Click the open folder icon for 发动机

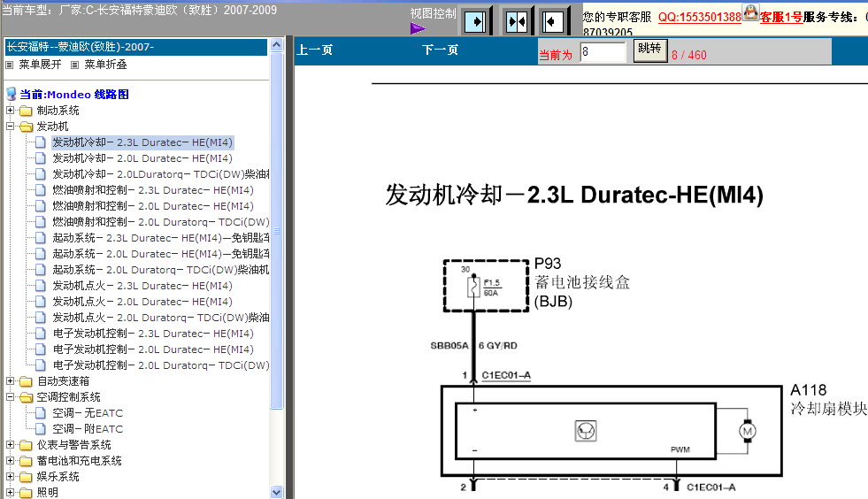26,127
